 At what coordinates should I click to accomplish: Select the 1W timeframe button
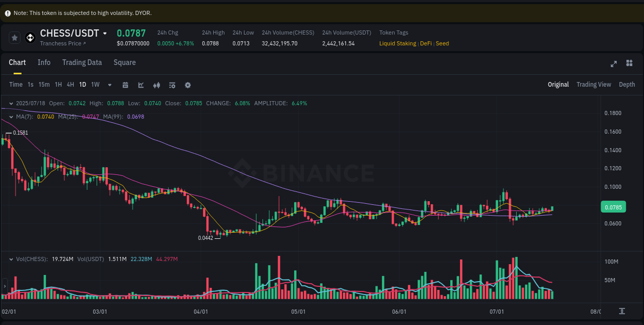(95, 84)
